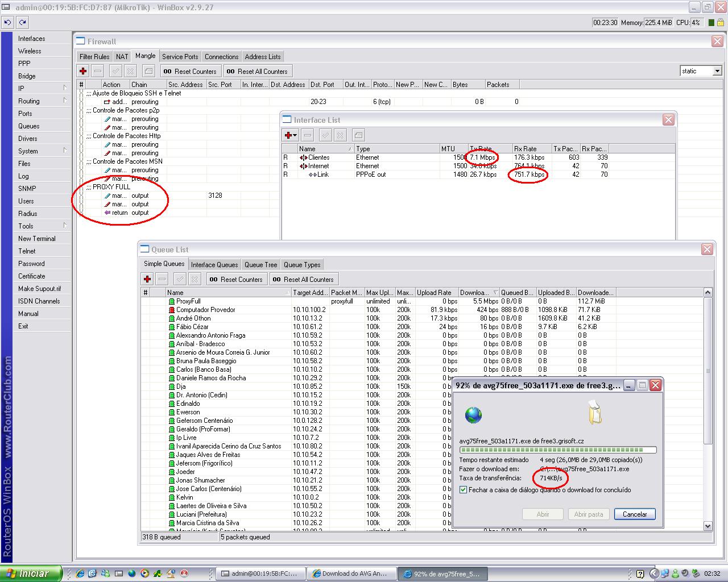Expand the Tools submenu in sidebar
The image size is (728, 582).
65,226
